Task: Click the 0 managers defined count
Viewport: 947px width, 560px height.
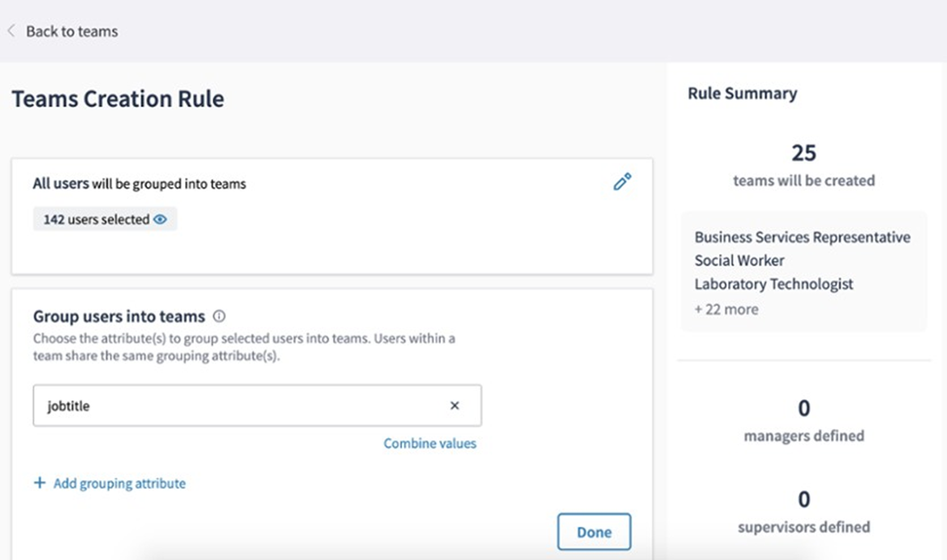Action: 803,408
